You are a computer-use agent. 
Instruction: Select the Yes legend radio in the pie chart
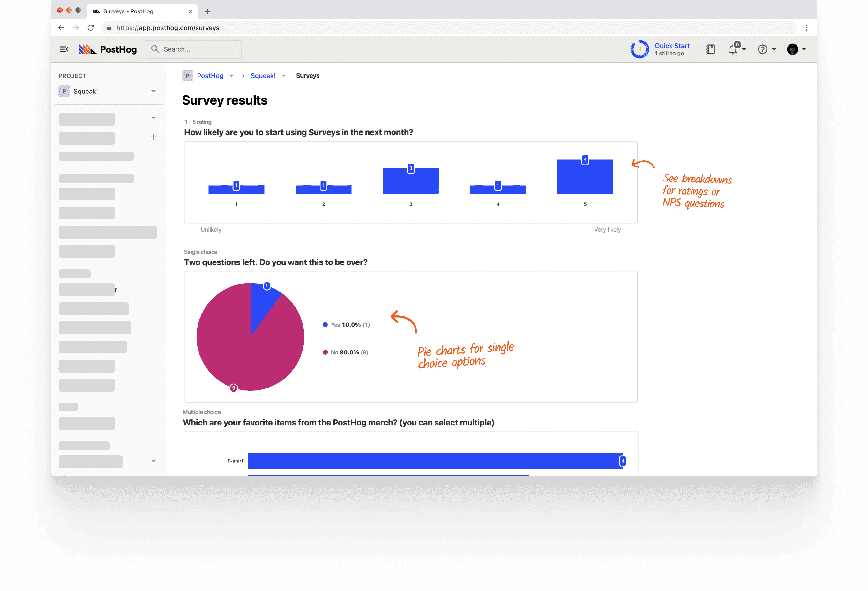coord(325,324)
